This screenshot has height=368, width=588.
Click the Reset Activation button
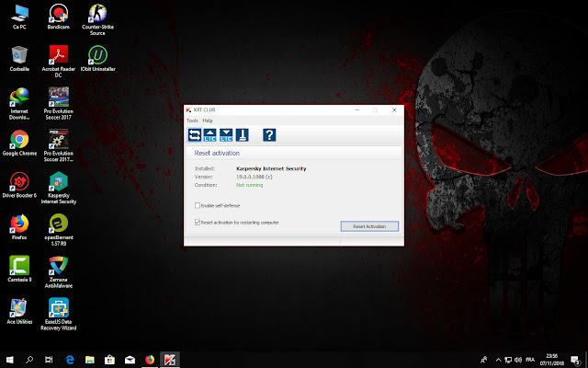coord(369,226)
